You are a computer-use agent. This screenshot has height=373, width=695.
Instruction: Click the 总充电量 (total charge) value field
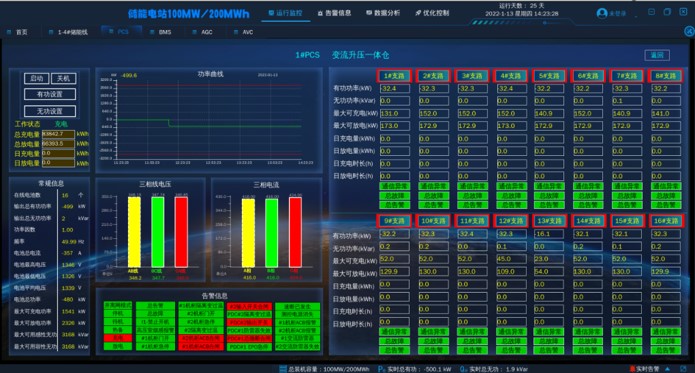pyautogui.click(x=58, y=134)
